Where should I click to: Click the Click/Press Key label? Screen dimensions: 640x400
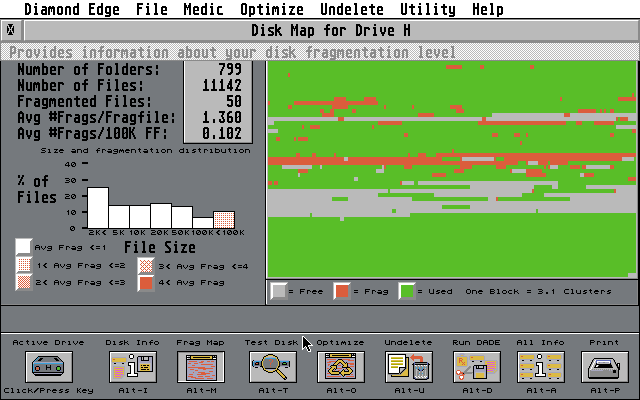coord(49,391)
